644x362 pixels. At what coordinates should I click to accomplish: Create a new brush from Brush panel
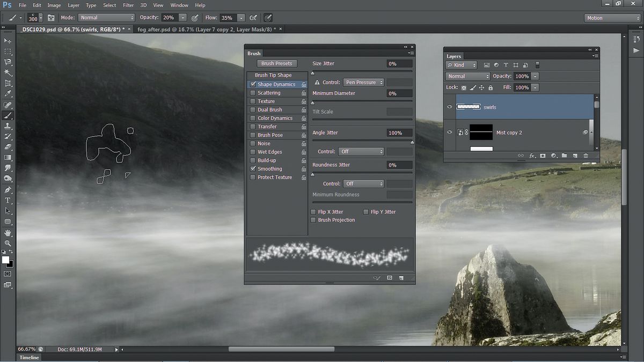401,278
